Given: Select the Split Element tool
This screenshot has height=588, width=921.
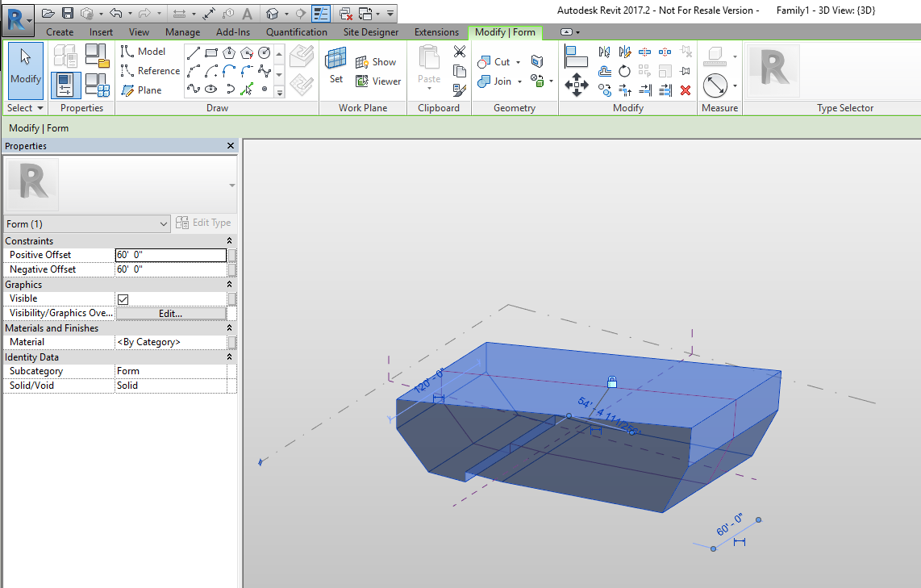Looking at the screenshot, I should coord(644,52).
